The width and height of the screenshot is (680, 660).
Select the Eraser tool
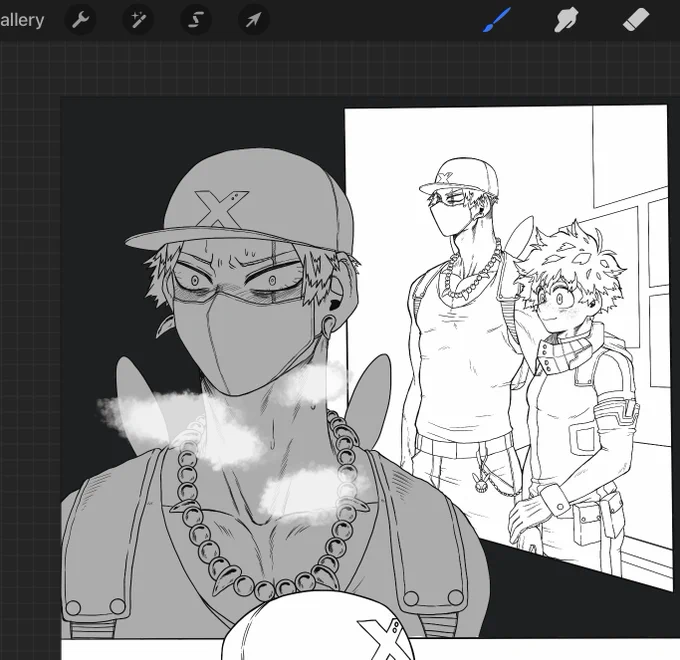point(636,20)
